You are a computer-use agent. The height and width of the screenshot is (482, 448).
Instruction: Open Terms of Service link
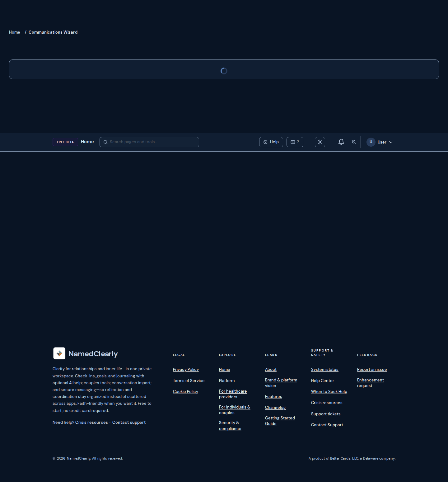(189, 380)
